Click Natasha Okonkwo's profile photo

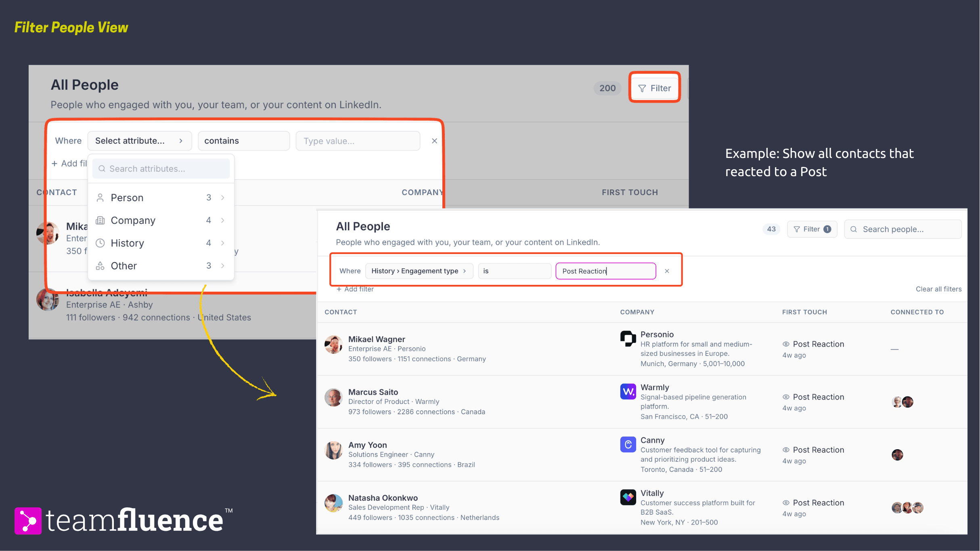[x=333, y=503]
